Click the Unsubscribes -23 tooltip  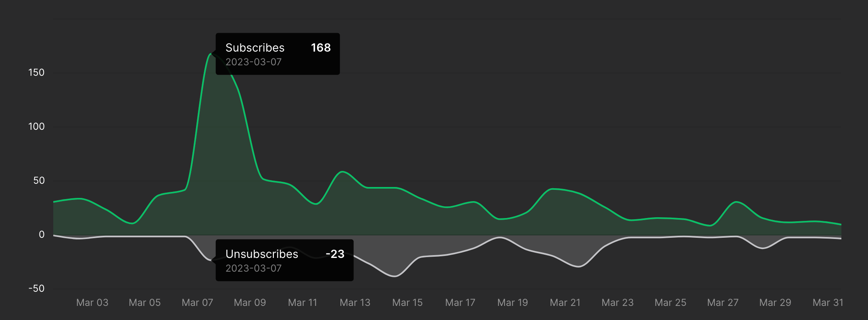284,260
